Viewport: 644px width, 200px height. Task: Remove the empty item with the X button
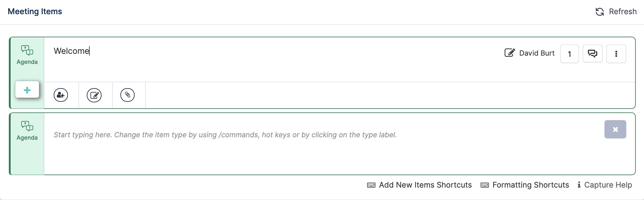[x=615, y=129]
